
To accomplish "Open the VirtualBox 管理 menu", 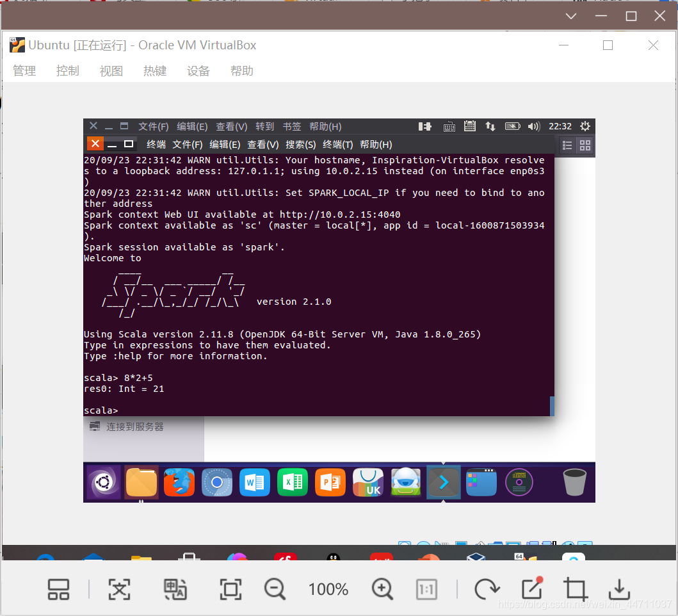I will 24,70.
